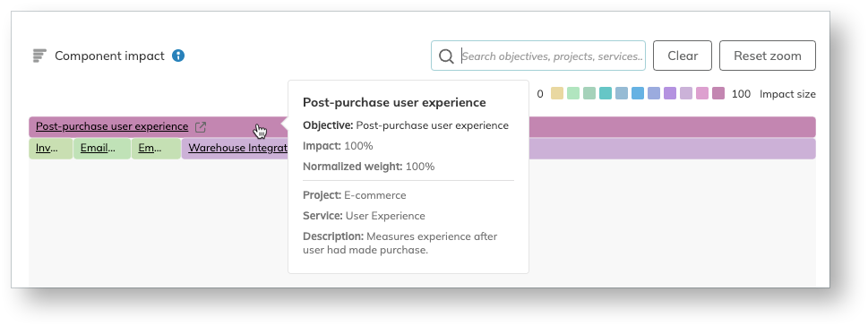Click the Reset zoom button
Screen dimensions: 868x326
pos(768,56)
